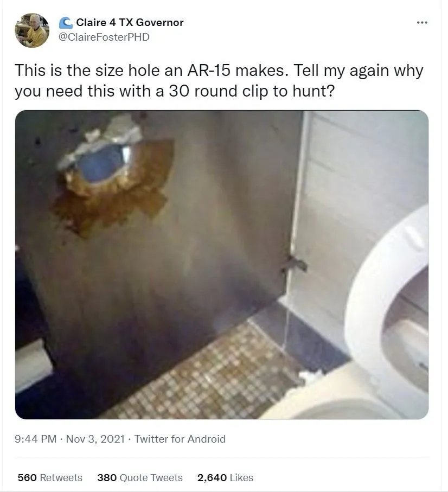Image resolution: width=448 pixels, height=492 pixels.
Task: Open the Twitter for Android source link
Action: pos(180,439)
